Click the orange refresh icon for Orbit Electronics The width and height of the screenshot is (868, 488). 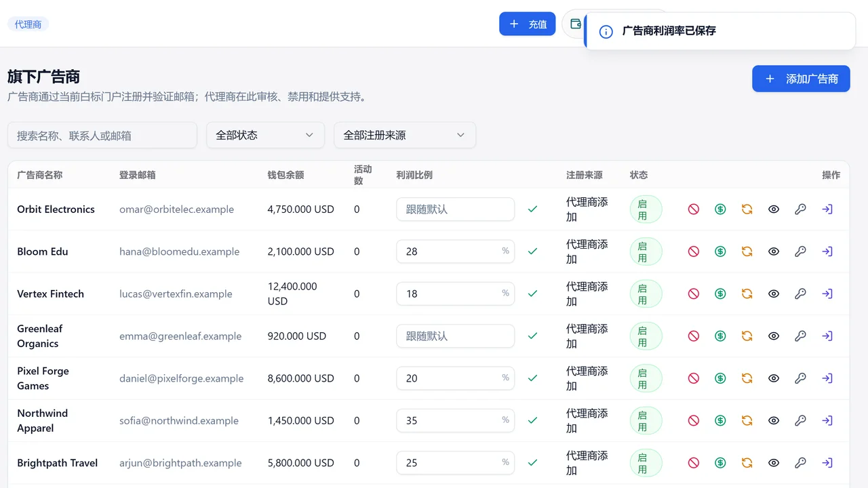747,209
